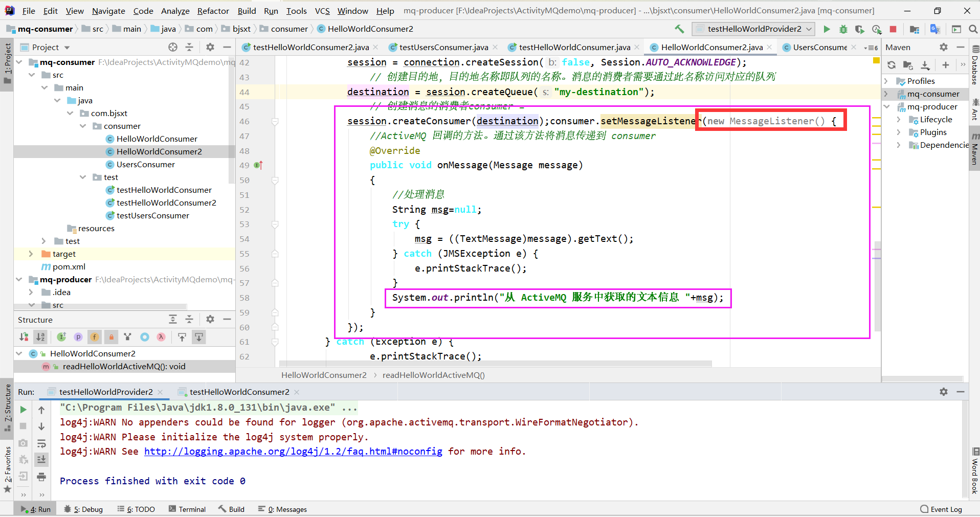Expand Lifecycle under mq-producer in Maven
This screenshot has height=517, width=980.
[899, 119]
